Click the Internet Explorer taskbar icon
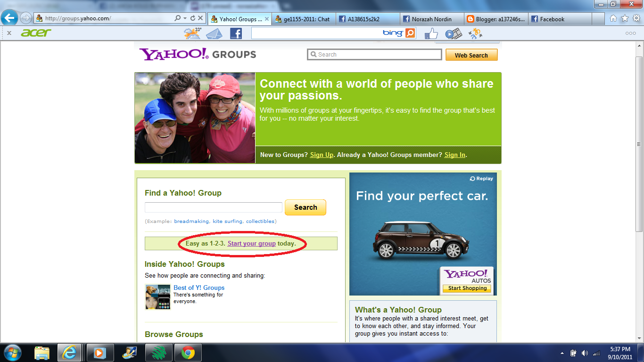Viewport: 644px width, 362px height. click(69, 353)
